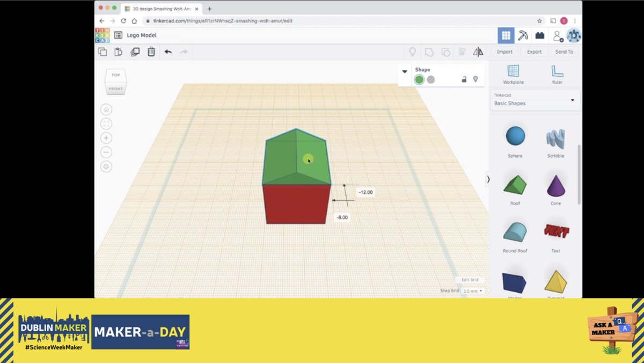This screenshot has height=363, width=644.
Task: Select the Workplane tool
Action: [514, 75]
